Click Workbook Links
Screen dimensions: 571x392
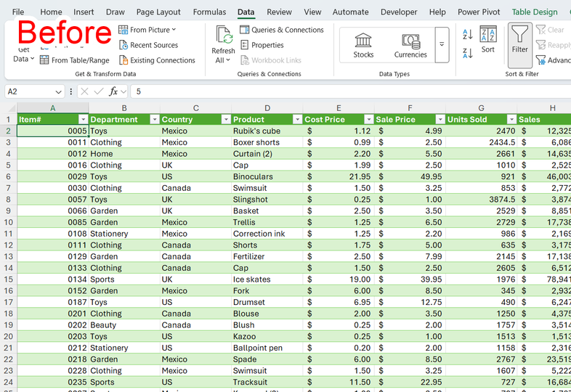pyautogui.click(x=270, y=60)
